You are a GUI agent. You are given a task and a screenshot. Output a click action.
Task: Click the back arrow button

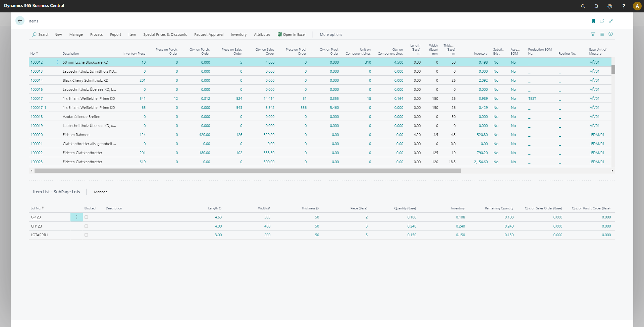point(20,21)
